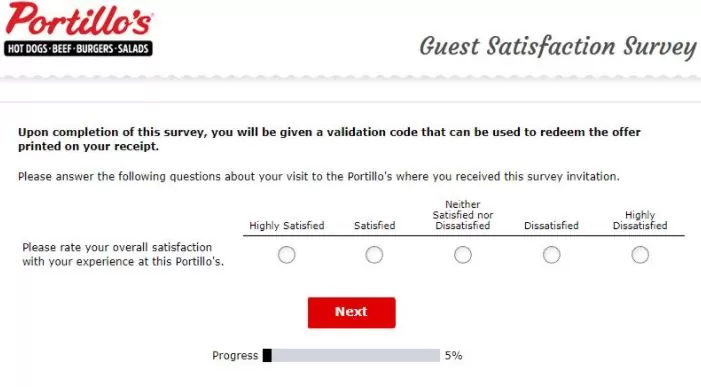This screenshot has height=387, width=701.
Task: Click the Progress text label
Action: [x=235, y=356]
